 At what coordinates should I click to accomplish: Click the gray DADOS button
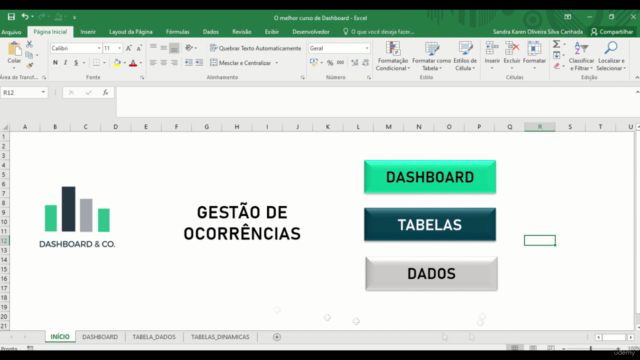click(431, 273)
